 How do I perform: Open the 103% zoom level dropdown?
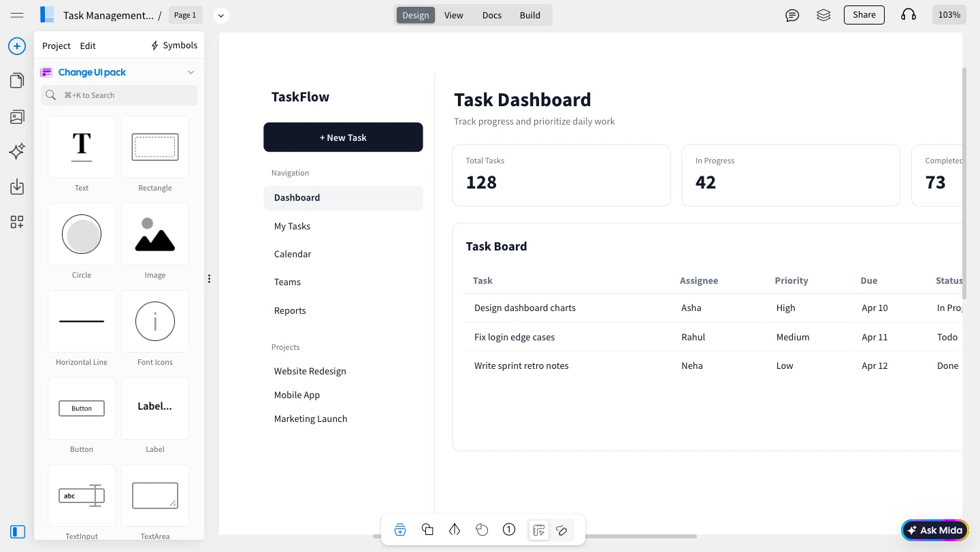949,15
